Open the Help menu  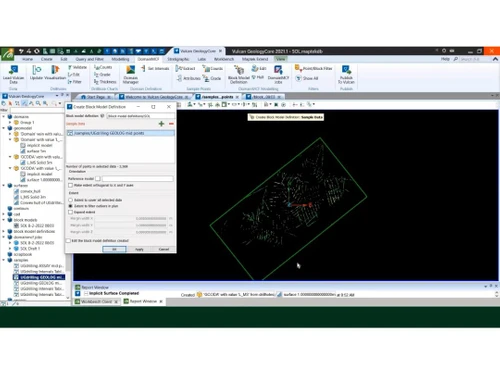coord(445,59)
